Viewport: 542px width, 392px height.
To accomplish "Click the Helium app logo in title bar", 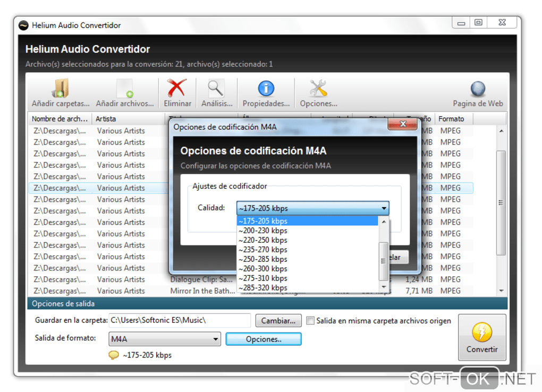I will point(23,25).
